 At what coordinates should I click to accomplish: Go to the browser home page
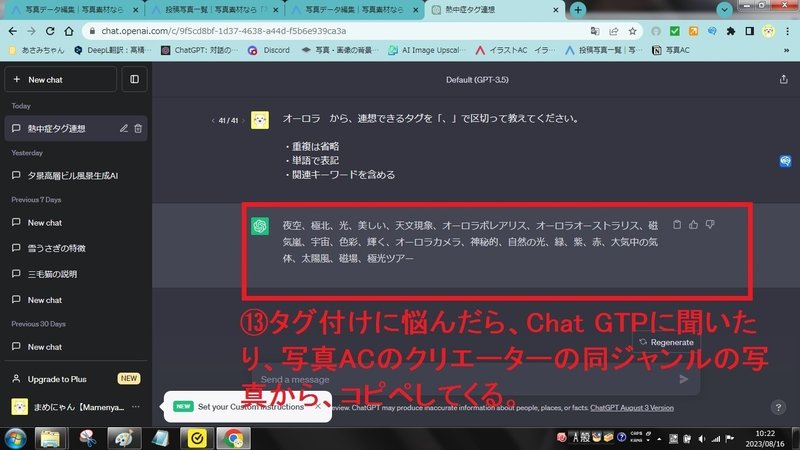point(68,31)
